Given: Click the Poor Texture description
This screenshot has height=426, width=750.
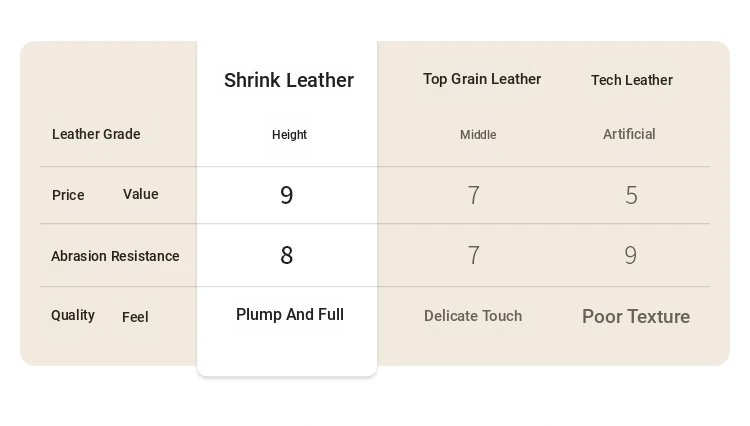Looking at the screenshot, I should (x=636, y=317).
